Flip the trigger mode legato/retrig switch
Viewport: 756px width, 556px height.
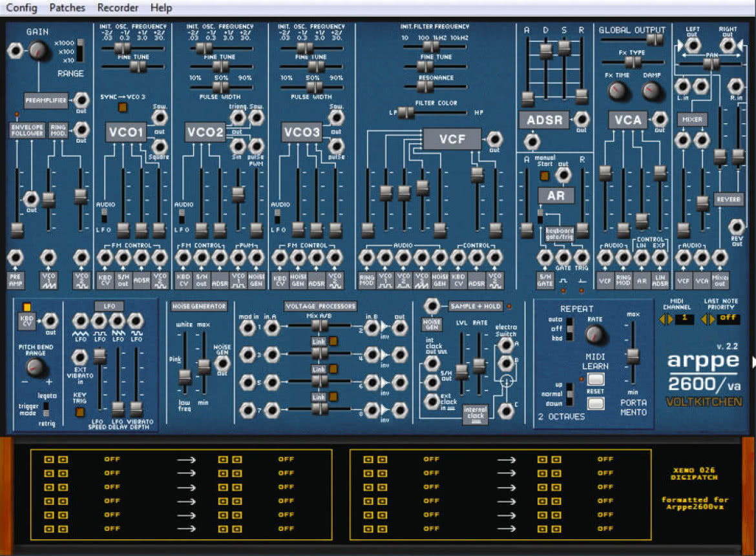pos(47,409)
